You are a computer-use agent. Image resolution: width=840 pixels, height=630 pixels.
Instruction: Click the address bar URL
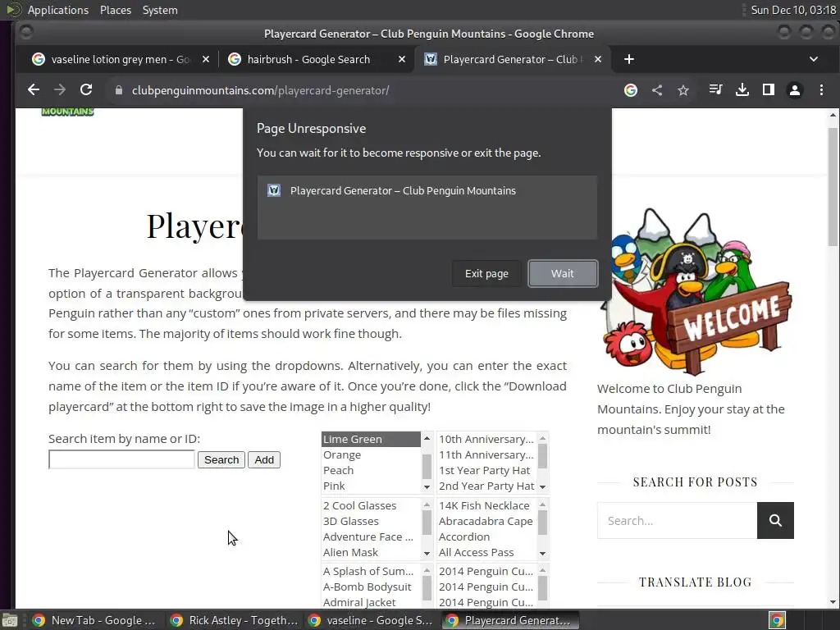tap(260, 90)
